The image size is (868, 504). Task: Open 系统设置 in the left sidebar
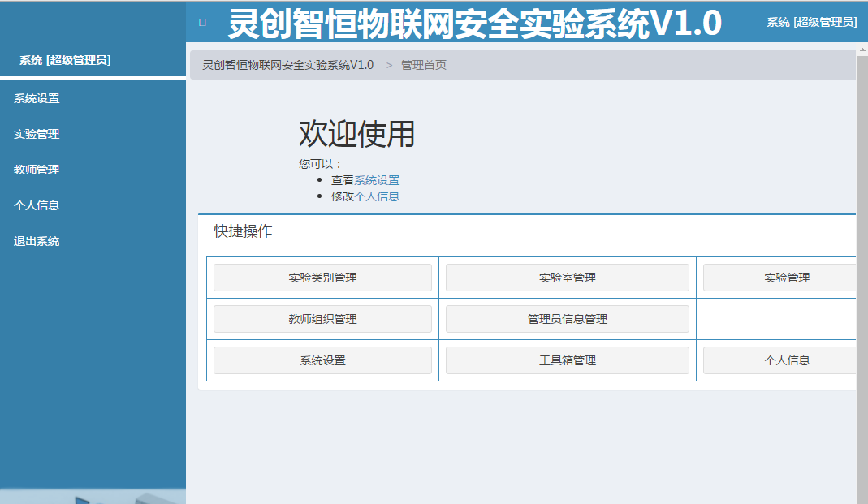point(37,98)
